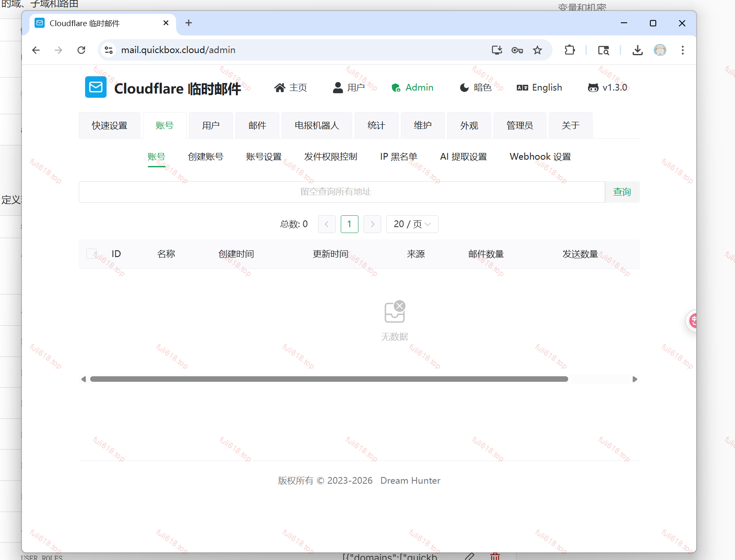The width and height of the screenshot is (735, 560).
Task: Open the tab search icon in toolbar
Action: (604, 50)
